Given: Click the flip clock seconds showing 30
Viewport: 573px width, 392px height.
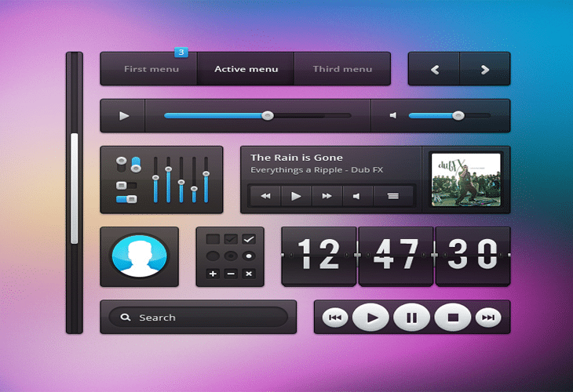Looking at the screenshot, I should point(473,255).
